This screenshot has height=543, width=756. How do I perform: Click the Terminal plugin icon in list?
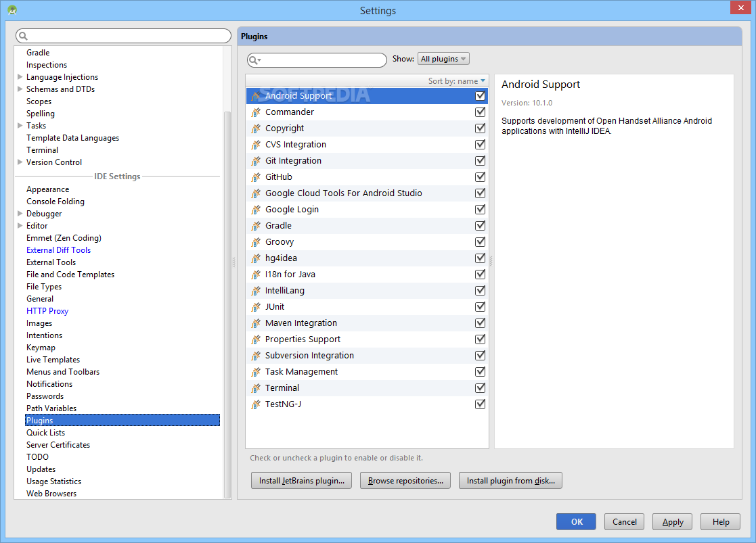[256, 388]
